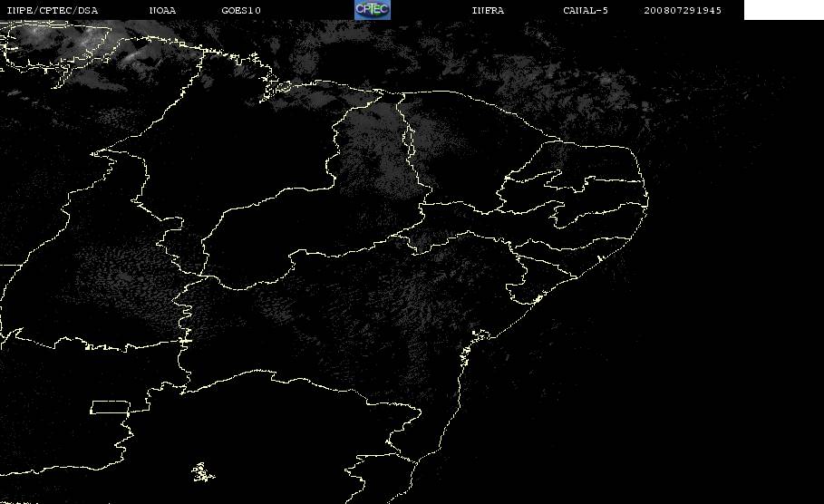Click the INFRA label in the header

coord(488,11)
